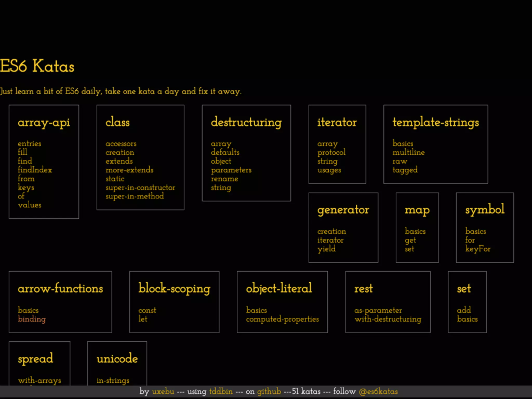The width and height of the screenshot is (532, 399).
Task: Click the map get kata
Action: (x=410, y=240)
